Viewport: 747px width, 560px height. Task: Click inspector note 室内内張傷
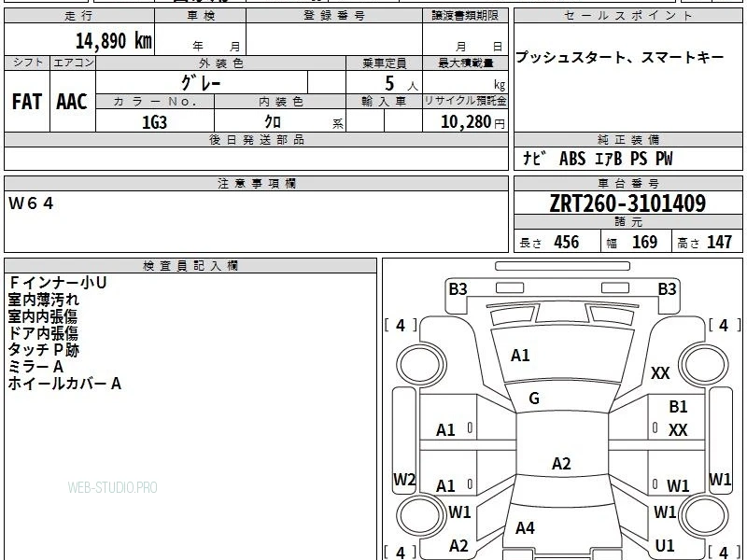click(x=42, y=316)
